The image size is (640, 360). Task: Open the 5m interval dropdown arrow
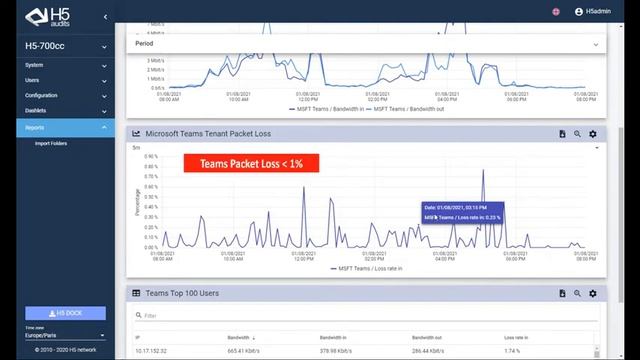pos(597,148)
